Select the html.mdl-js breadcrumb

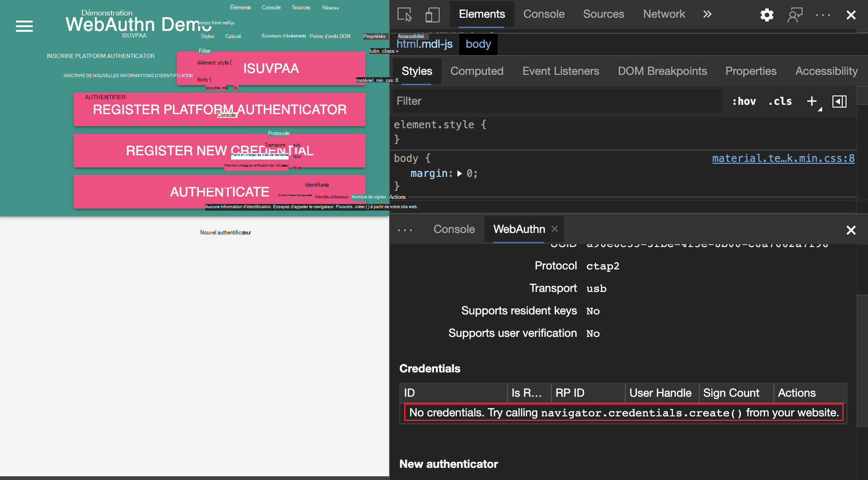pos(424,44)
